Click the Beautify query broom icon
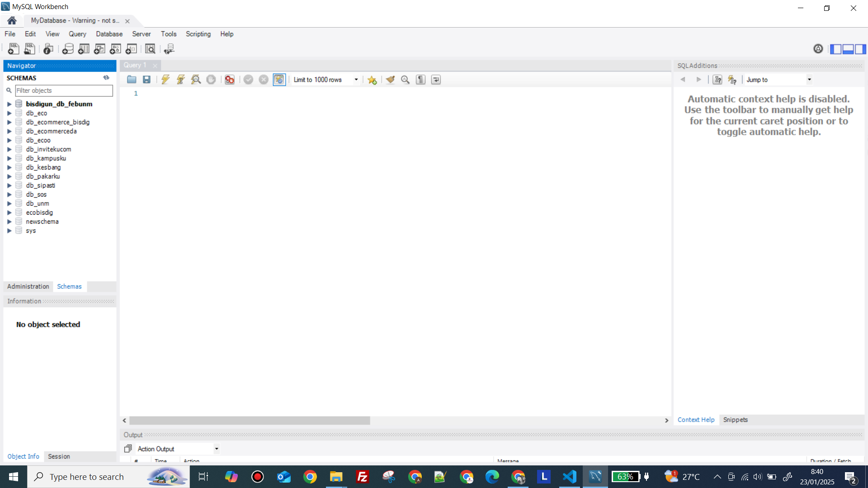This screenshot has width=868, height=488. [390, 80]
